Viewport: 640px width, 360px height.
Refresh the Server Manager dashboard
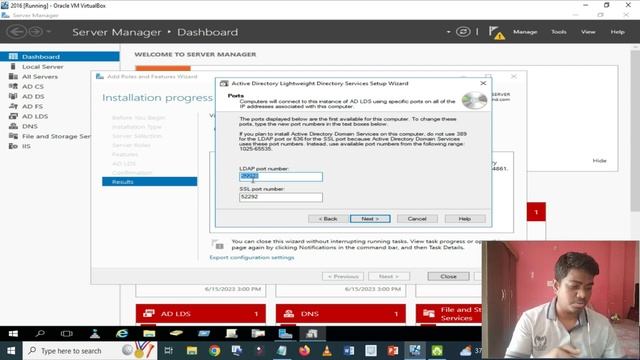point(463,32)
